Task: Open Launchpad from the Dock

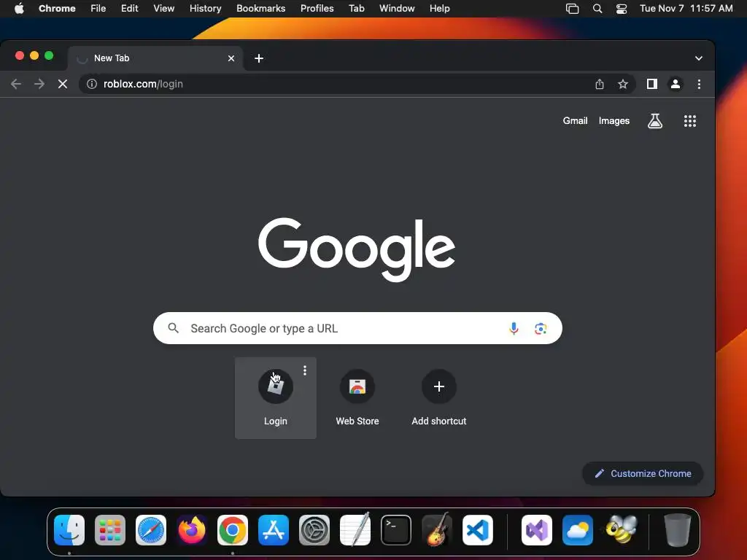Action: click(110, 530)
